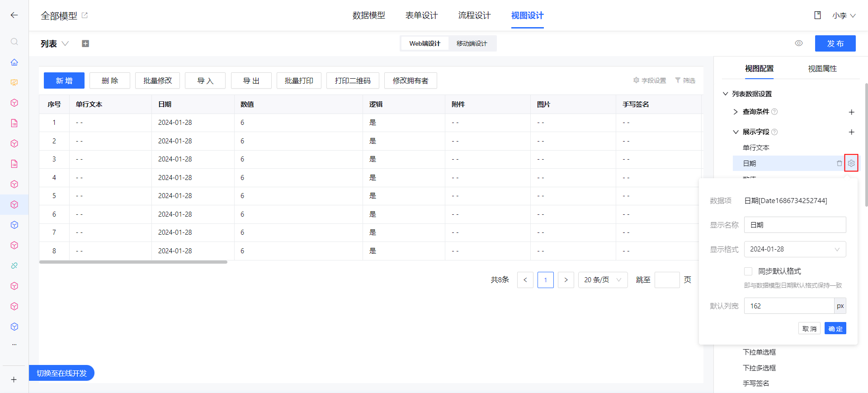Click the highlighted cube icon in sidebar
The width and height of the screenshot is (868, 393).
coord(14,204)
